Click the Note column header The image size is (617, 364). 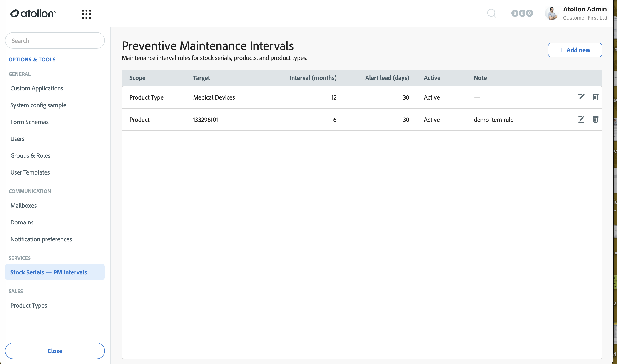tap(480, 78)
